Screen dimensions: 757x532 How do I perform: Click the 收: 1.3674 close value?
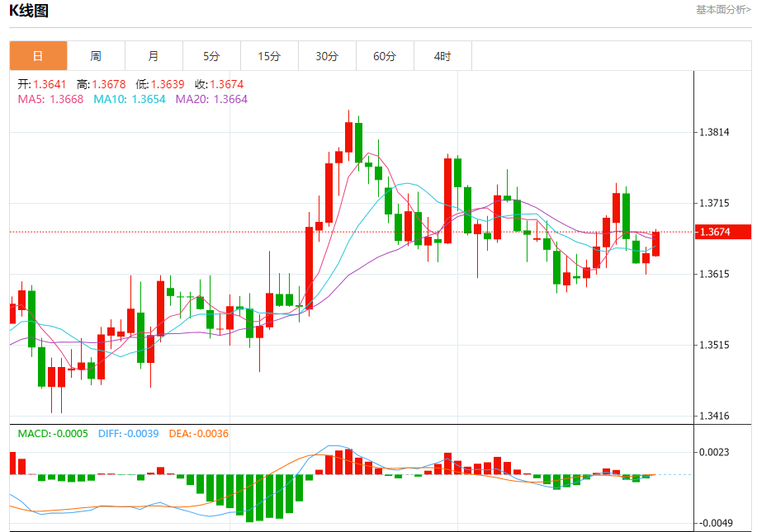(x=220, y=84)
